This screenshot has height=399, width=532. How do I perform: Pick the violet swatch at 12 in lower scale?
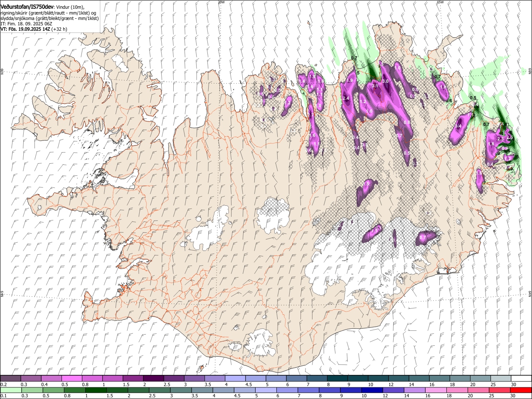pos(393,390)
